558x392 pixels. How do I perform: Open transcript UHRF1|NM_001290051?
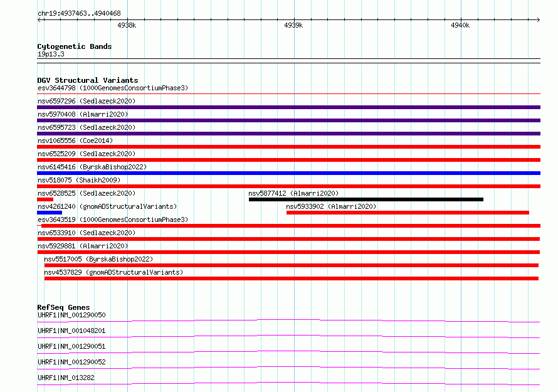pyautogui.click(x=71, y=346)
